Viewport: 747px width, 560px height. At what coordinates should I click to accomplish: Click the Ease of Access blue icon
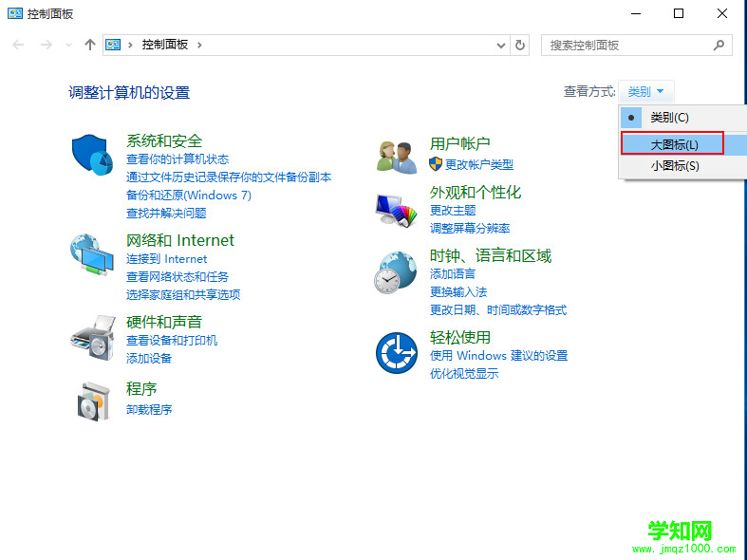tap(396, 354)
